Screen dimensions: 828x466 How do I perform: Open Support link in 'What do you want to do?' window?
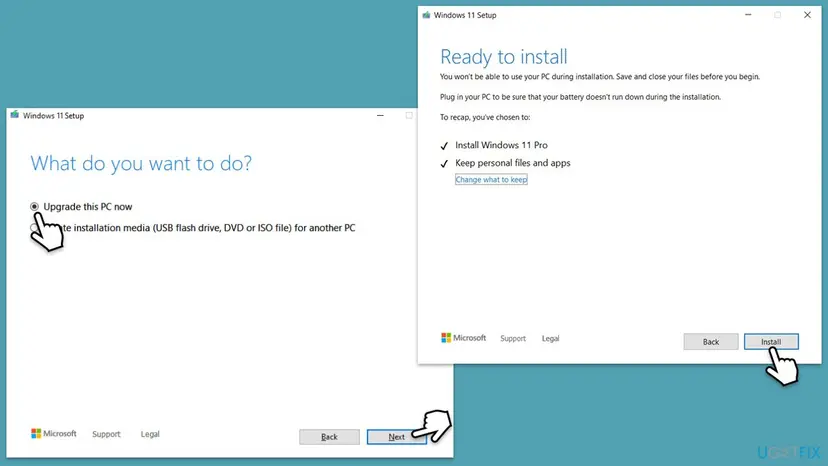coord(106,434)
